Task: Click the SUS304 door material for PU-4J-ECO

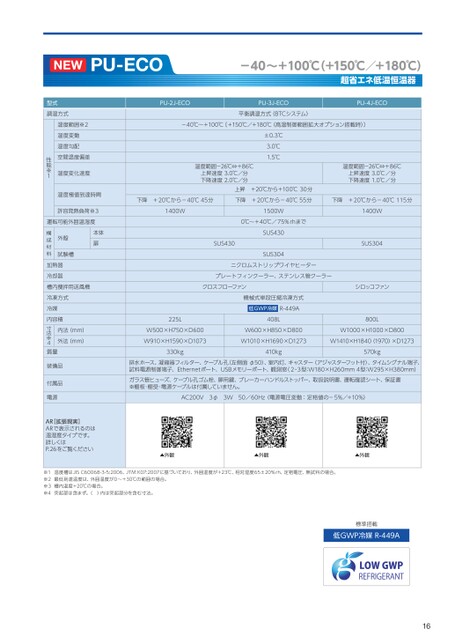Action: click(x=372, y=244)
